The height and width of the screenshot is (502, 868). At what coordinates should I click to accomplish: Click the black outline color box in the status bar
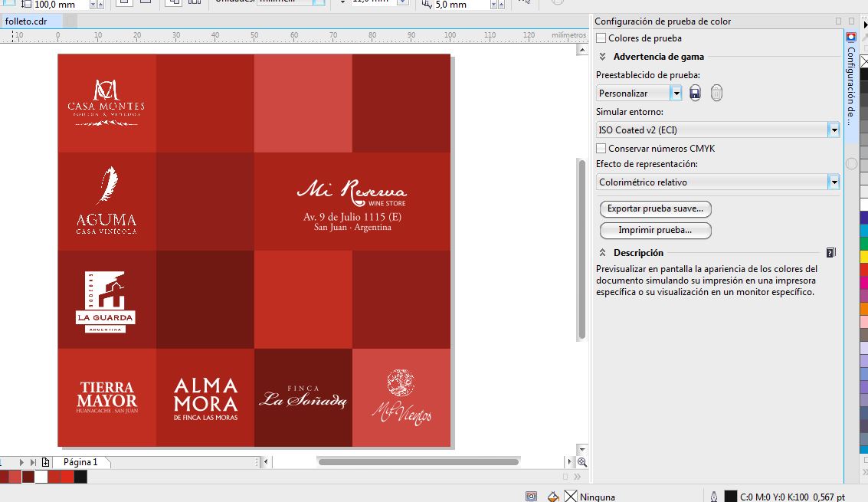(731, 497)
